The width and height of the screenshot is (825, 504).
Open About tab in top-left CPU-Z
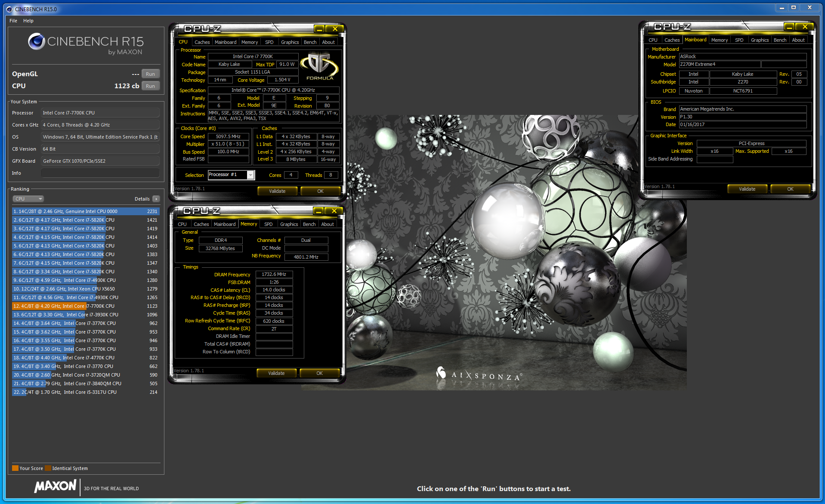pyautogui.click(x=328, y=42)
